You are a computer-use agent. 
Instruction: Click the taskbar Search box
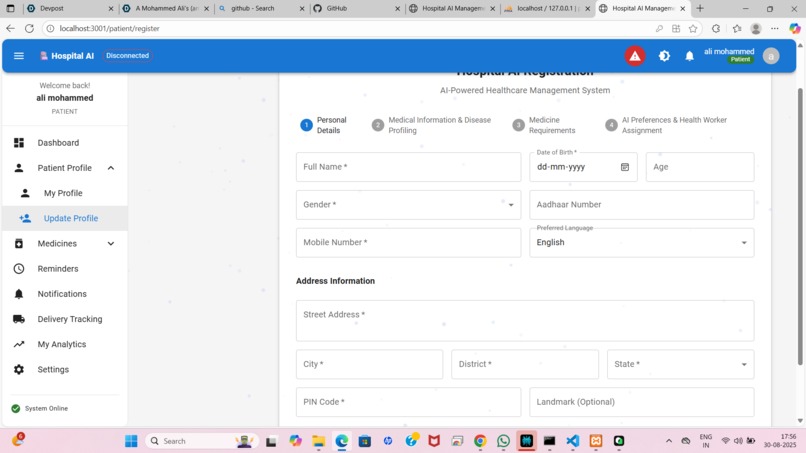202,441
